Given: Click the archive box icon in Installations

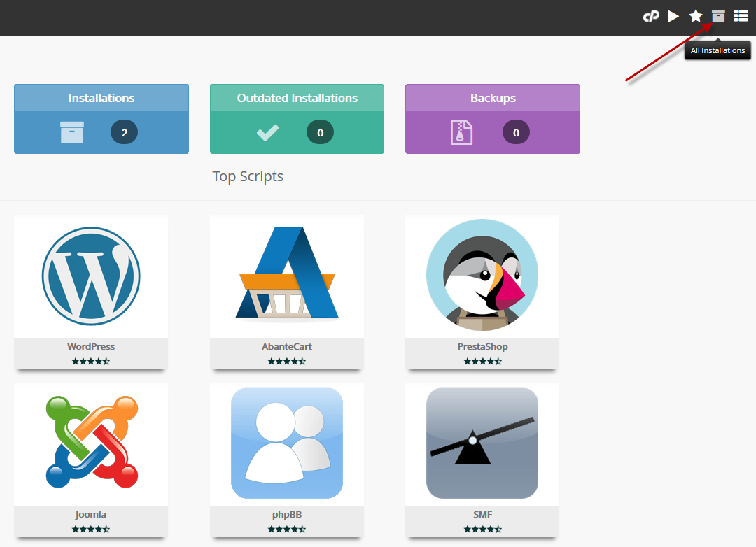Looking at the screenshot, I should coord(72,132).
